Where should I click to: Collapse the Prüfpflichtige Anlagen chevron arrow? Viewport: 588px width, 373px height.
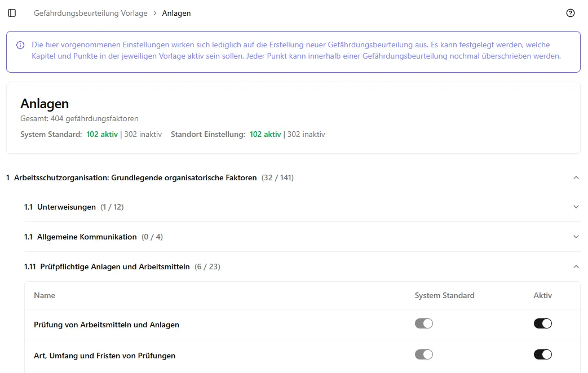[576, 267]
